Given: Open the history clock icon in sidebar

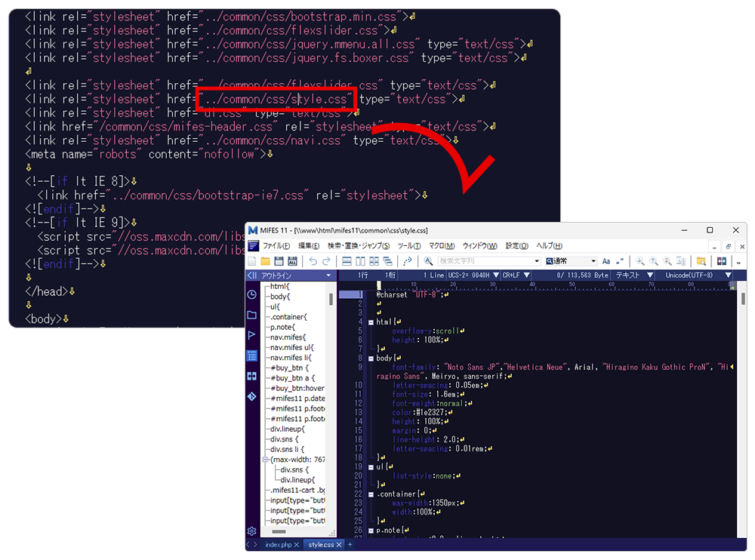Looking at the screenshot, I should (252, 294).
